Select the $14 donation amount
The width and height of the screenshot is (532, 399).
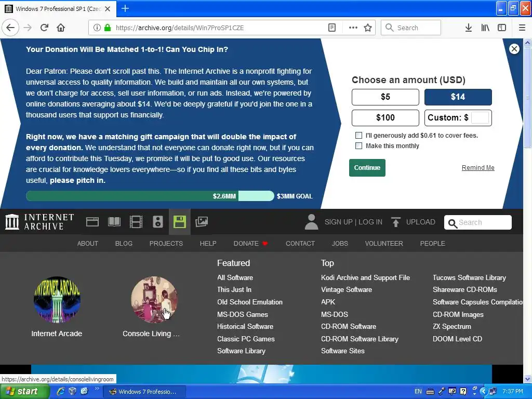click(x=458, y=97)
